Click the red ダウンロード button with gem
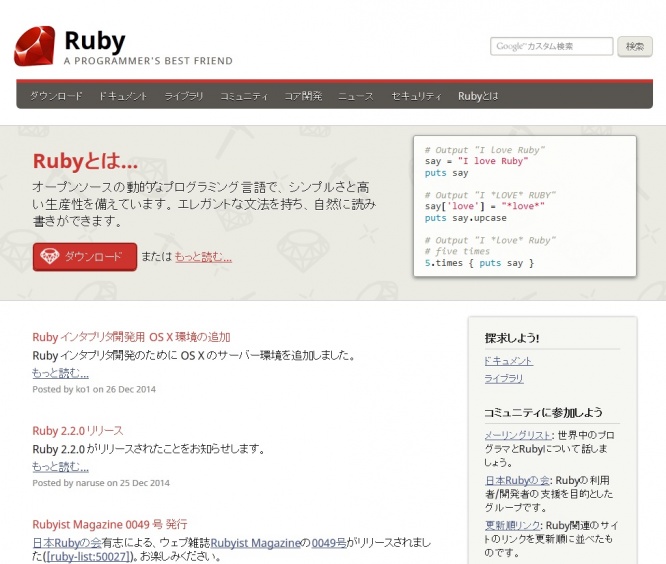The height and width of the screenshot is (564, 666). point(85,257)
